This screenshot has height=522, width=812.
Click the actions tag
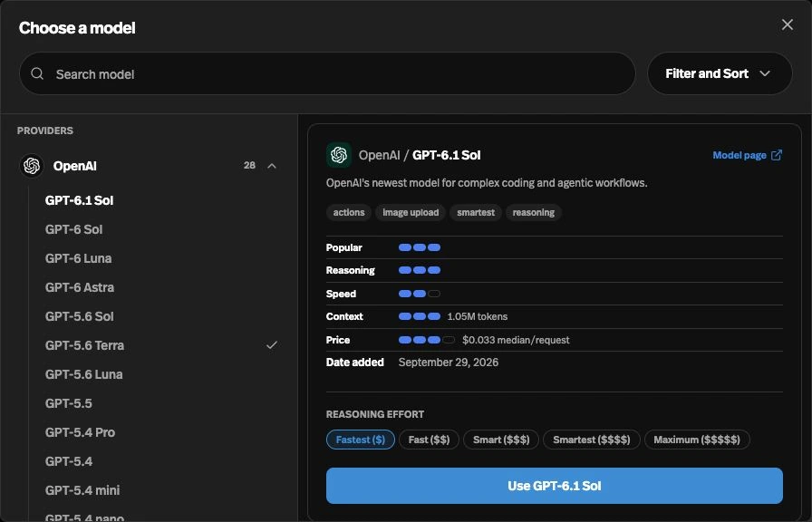coord(349,212)
